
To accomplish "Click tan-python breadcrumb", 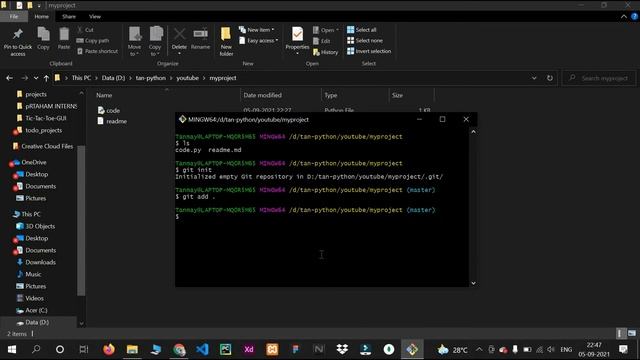I will [x=151, y=78].
